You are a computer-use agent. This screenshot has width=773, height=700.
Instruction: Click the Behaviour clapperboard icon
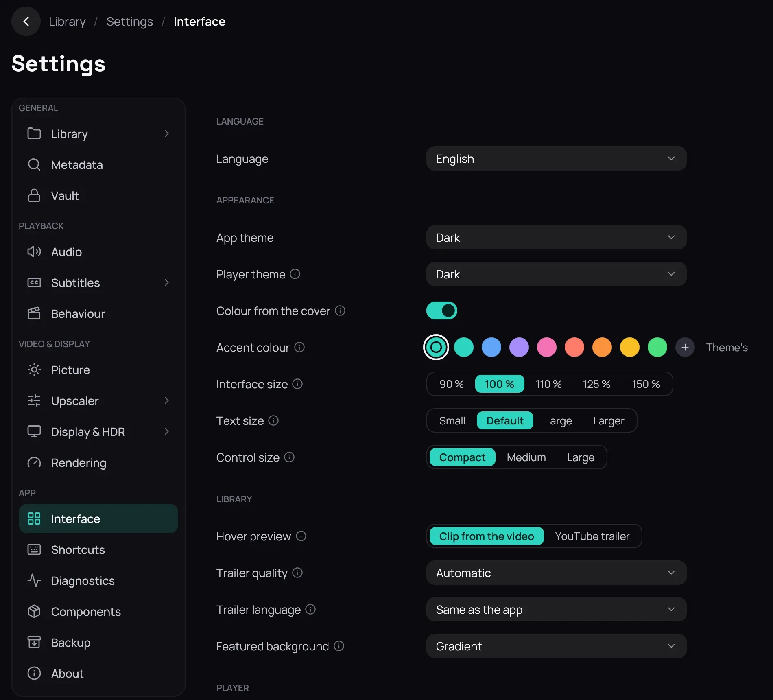34,313
